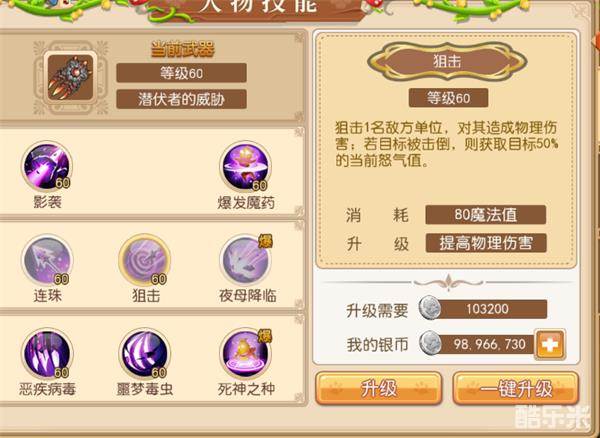The width and height of the screenshot is (600, 438).
Task: Click the current weapon thumbnail
Action: coord(70,77)
